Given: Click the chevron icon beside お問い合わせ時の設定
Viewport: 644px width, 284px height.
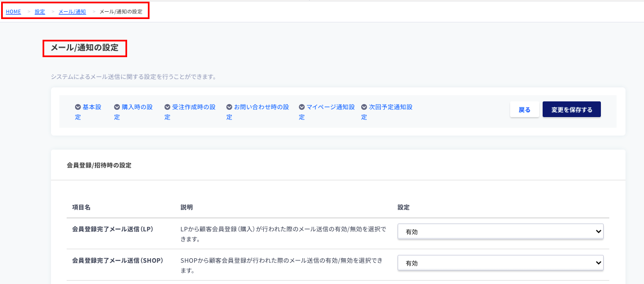Looking at the screenshot, I should pyautogui.click(x=229, y=107).
